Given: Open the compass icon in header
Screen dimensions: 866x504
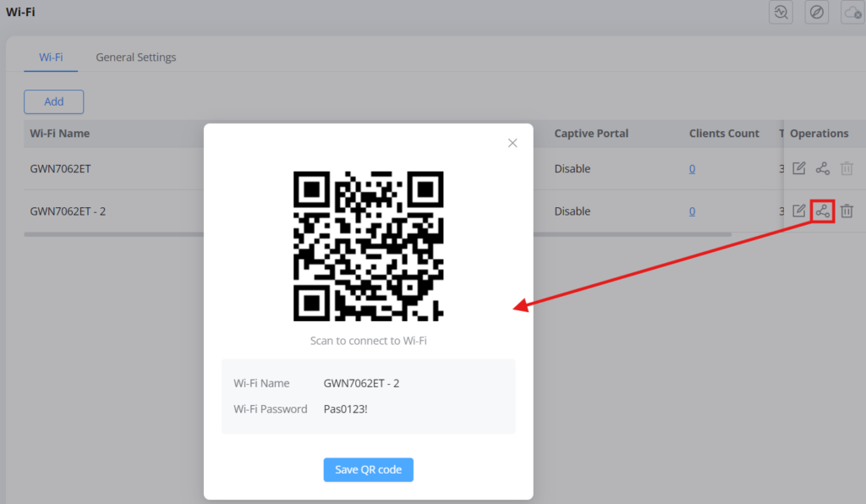Looking at the screenshot, I should pos(816,12).
